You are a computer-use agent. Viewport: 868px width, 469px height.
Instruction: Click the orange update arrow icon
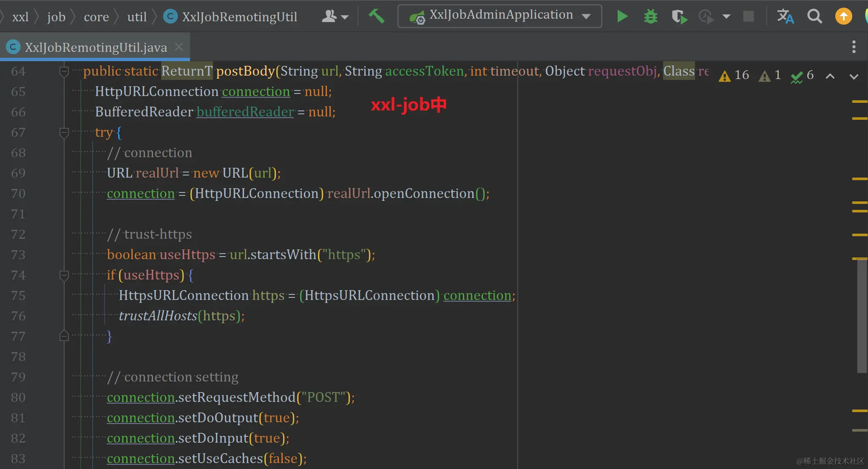point(843,17)
